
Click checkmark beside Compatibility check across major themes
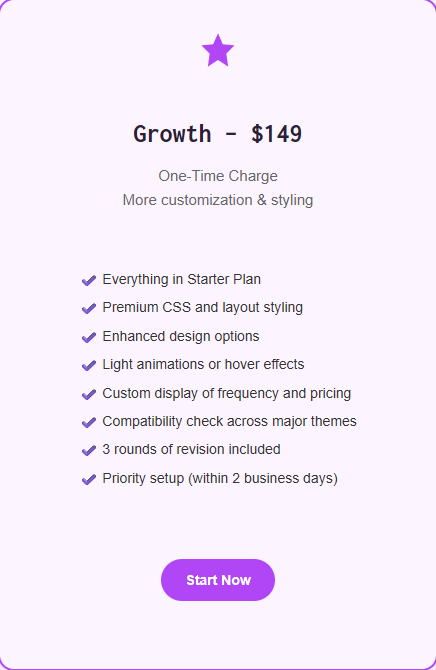(x=88, y=422)
